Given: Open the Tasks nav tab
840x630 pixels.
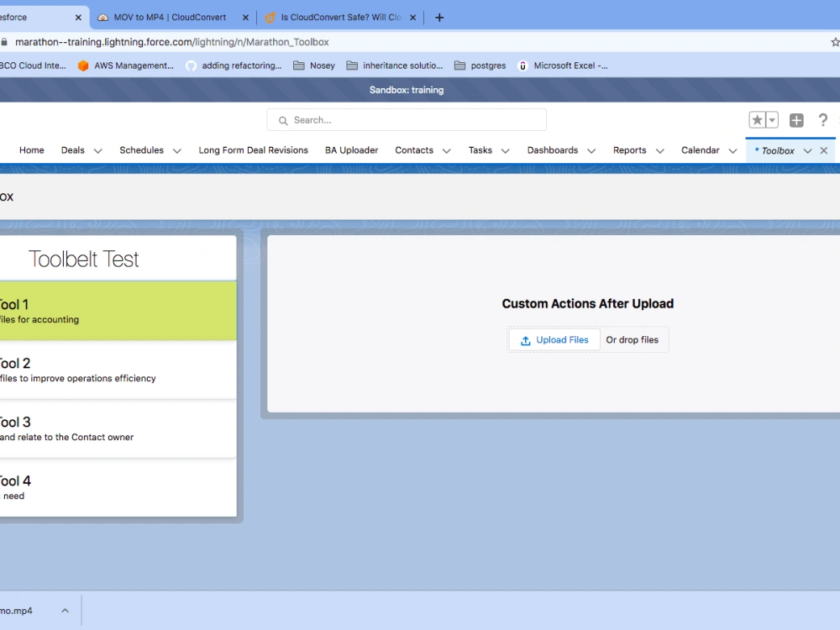Looking at the screenshot, I should (480, 150).
